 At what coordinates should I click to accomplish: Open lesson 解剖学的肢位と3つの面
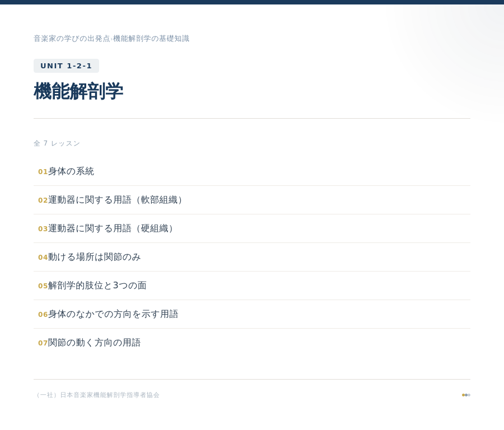(97, 286)
